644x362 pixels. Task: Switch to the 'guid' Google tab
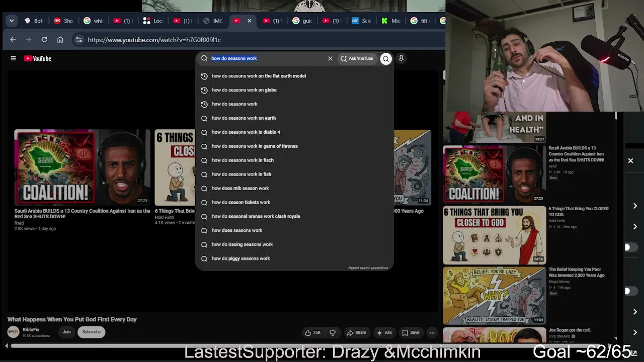click(x=302, y=21)
